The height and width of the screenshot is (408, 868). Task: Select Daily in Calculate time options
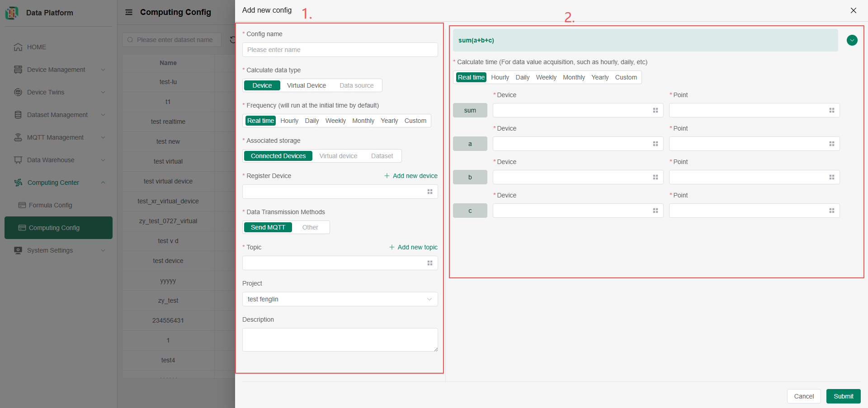pyautogui.click(x=522, y=77)
